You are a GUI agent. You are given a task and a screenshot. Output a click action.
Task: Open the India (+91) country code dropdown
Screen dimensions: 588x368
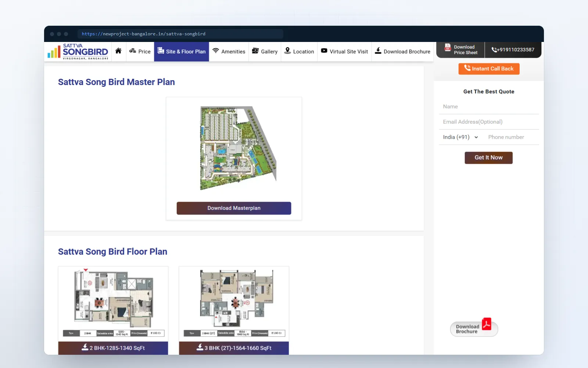461,137
